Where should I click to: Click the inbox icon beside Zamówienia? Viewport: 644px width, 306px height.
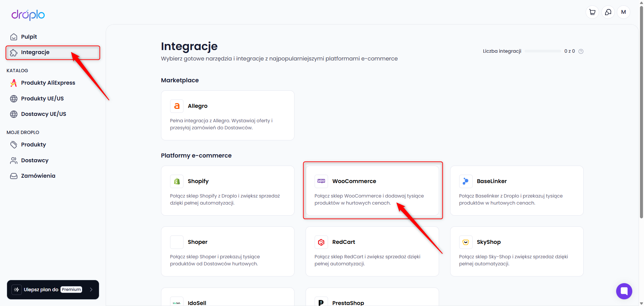tap(14, 176)
